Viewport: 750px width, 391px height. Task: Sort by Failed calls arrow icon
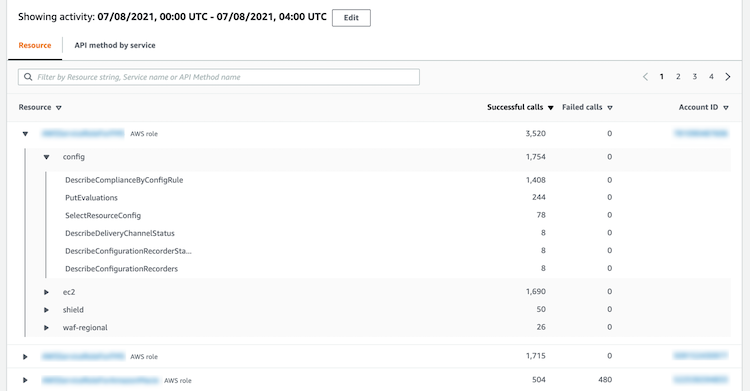[x=610, y=108]
